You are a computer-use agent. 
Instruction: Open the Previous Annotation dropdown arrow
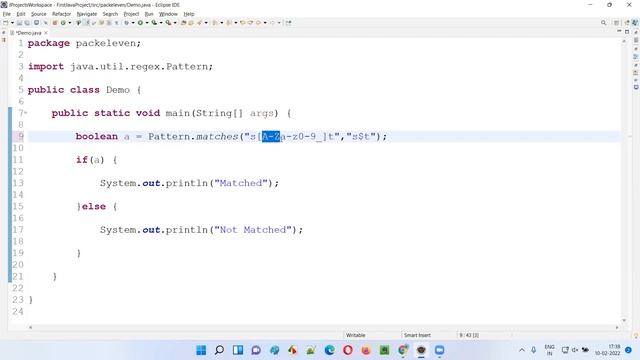point(236,23)
